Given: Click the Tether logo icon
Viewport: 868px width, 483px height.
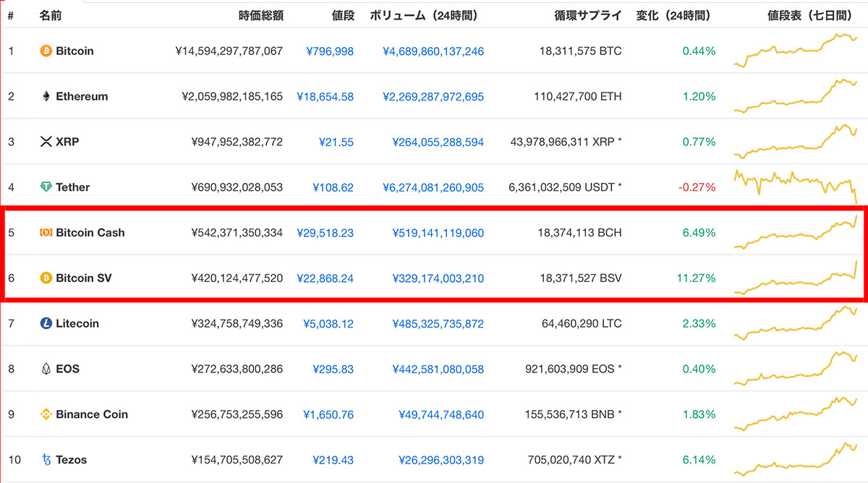Looking at the screenshot, I should (46, 187).
